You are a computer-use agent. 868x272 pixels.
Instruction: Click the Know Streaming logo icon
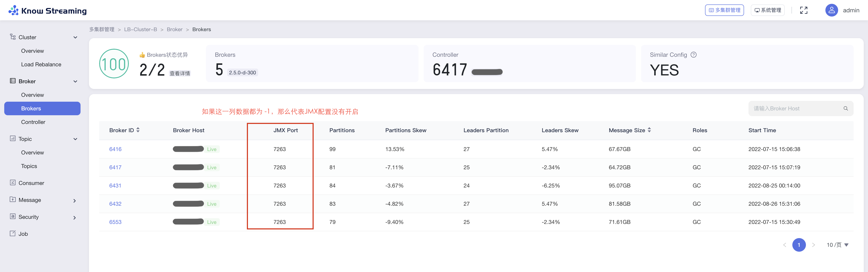[14, 10]
